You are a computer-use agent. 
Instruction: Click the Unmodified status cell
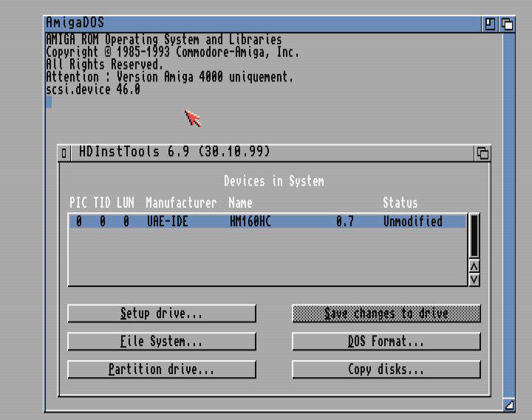pos(413,221)
